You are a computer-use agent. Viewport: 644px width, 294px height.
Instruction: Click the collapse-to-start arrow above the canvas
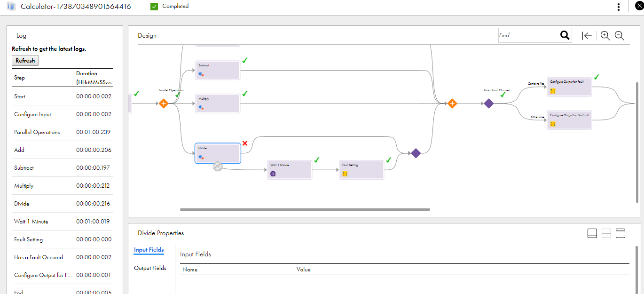[x=587, y=35]
